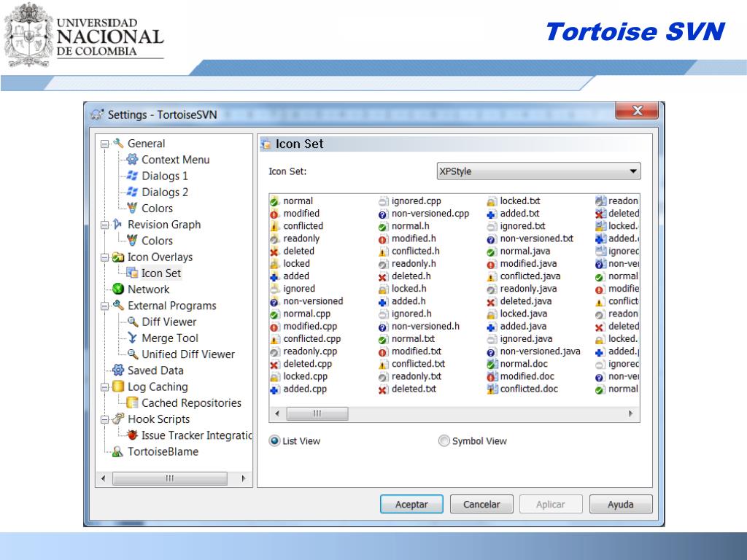This screenshot has width=747, height=560.
Task: Select Colors under General
Action: coord(158,208)
